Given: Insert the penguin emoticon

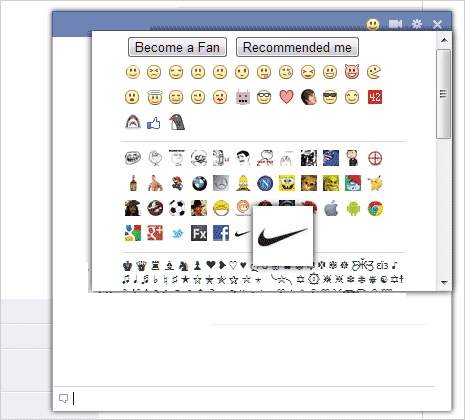Looking at the screenshot, I should click(177, 122).
